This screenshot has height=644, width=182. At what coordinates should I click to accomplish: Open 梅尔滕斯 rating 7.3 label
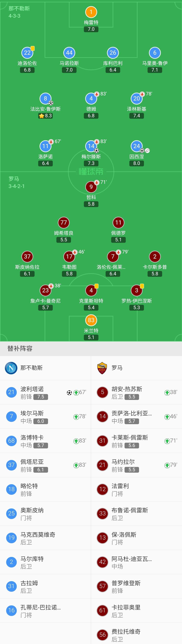[91, 163]
